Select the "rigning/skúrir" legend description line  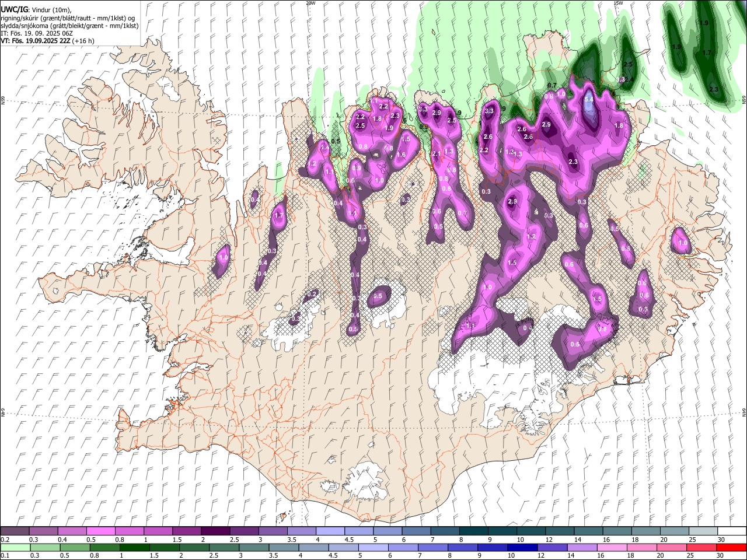(x=67, y=18)
